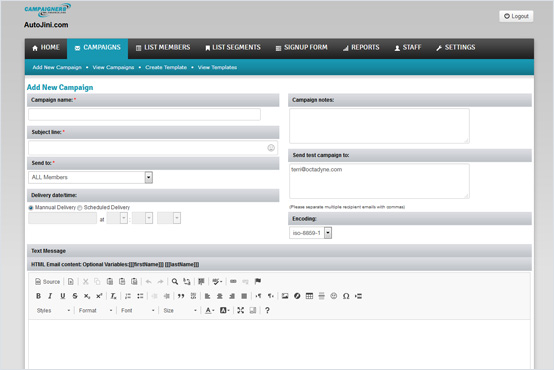Click the Paste clipboard icon

pos(110,282)
